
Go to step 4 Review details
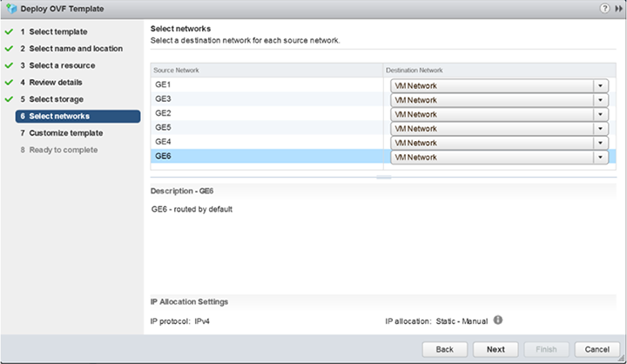pyautogui.click(x=56, y=83)
